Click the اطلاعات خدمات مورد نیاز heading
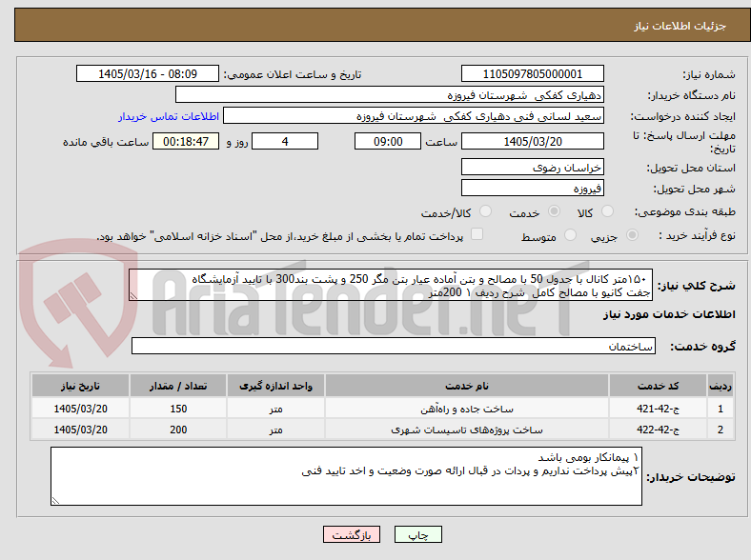Image resolution: width=751 pixels, height=560 pixels. coord(669,314)
